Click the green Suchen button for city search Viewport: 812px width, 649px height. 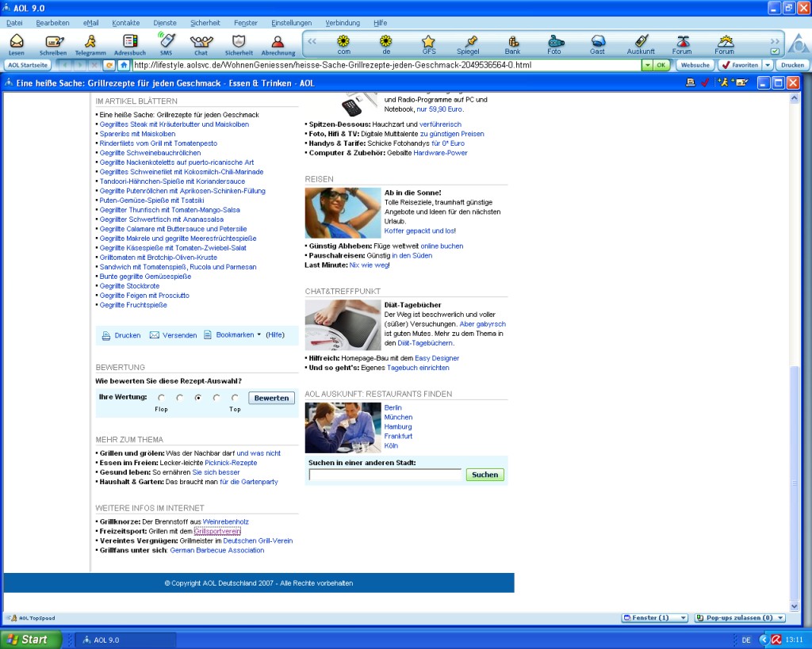point(485,475)
